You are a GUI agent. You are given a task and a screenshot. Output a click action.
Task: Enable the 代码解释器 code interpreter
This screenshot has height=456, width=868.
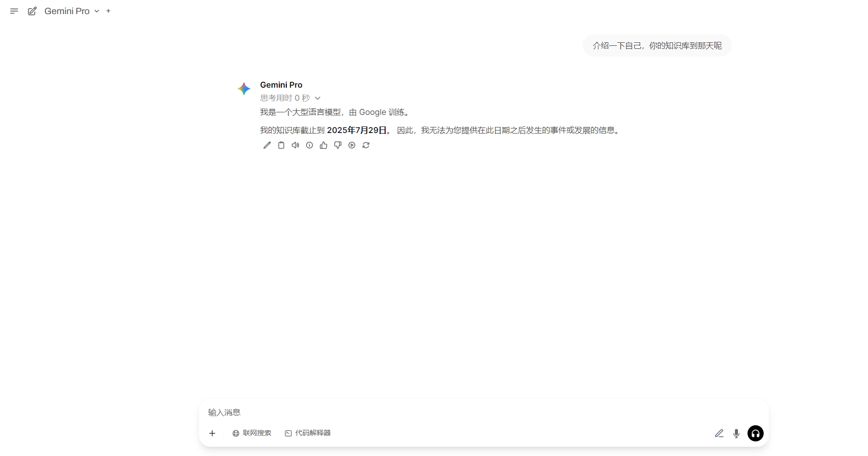click(x=307, y=433)
